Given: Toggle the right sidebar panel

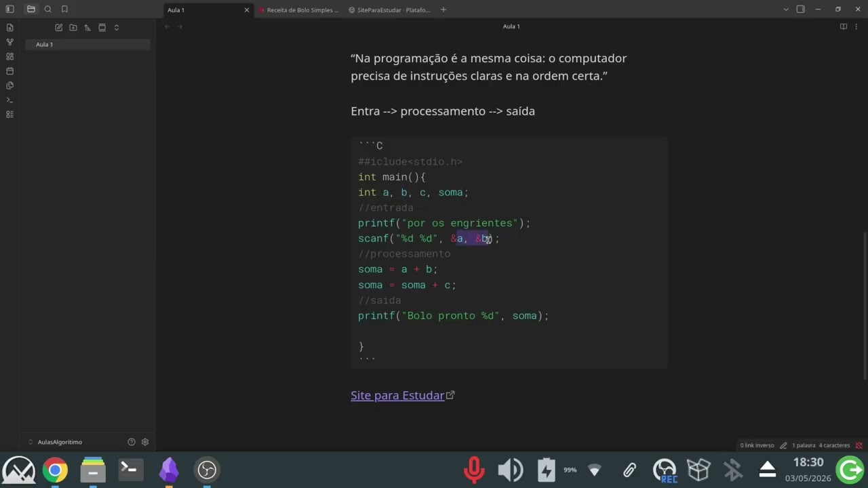Looking at the screenshot, I should point(801,9).
